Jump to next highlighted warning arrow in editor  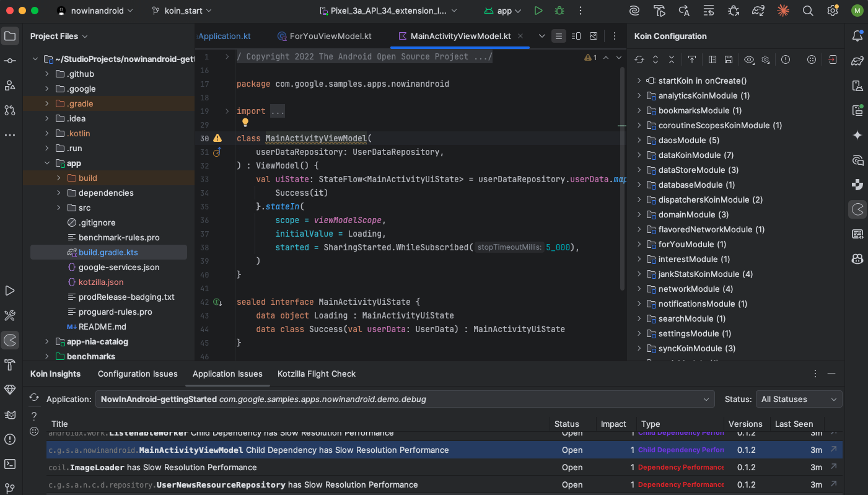pyautogui.click(x=618, y=57)
